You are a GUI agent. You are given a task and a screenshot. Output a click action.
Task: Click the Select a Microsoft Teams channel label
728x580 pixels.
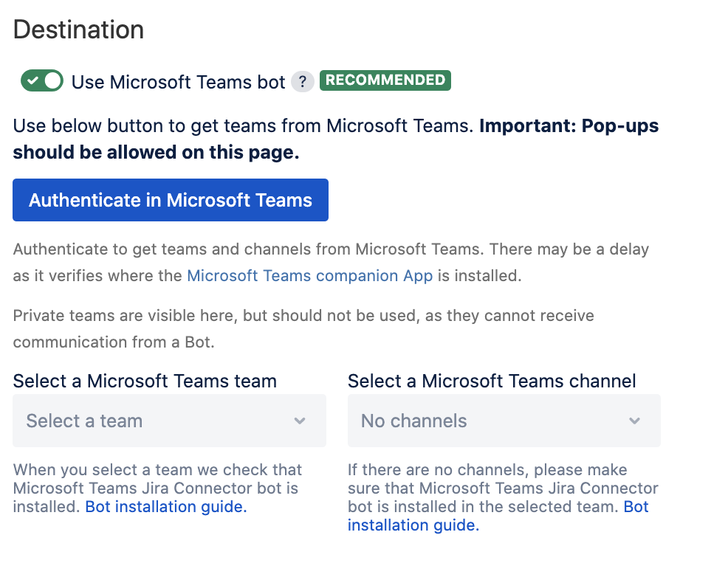492,381
